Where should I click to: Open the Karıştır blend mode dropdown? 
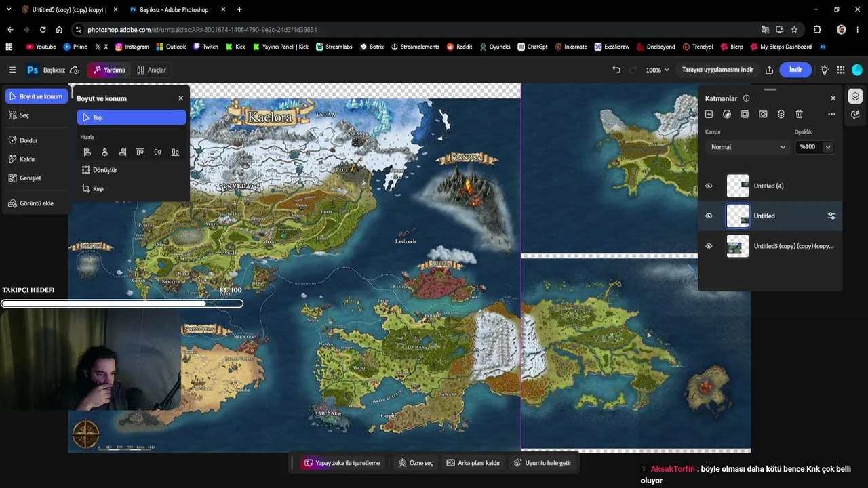click(x=748, y=147)
